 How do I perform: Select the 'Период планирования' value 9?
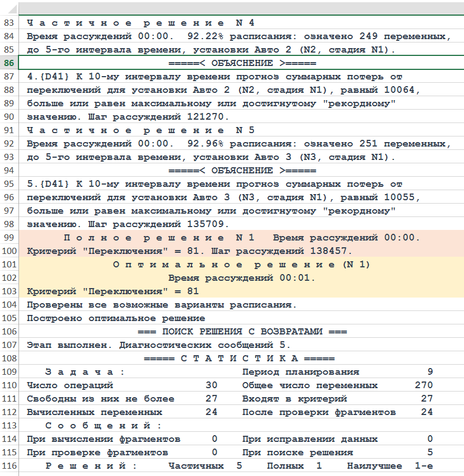429,372
